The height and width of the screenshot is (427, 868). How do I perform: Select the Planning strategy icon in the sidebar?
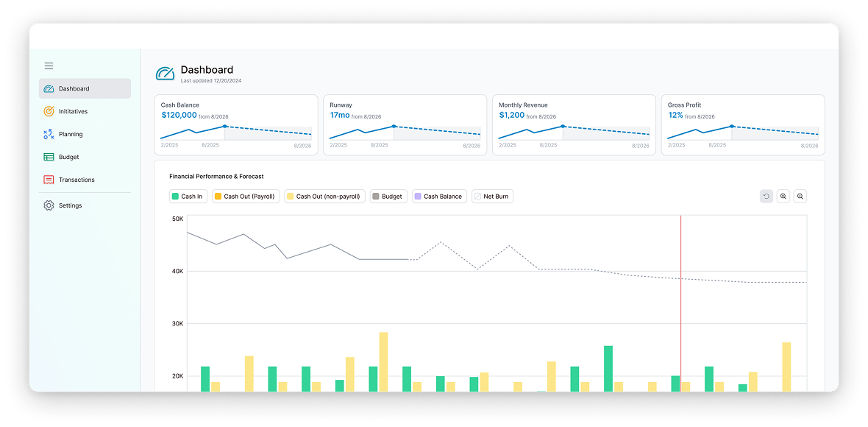[49, 134]
